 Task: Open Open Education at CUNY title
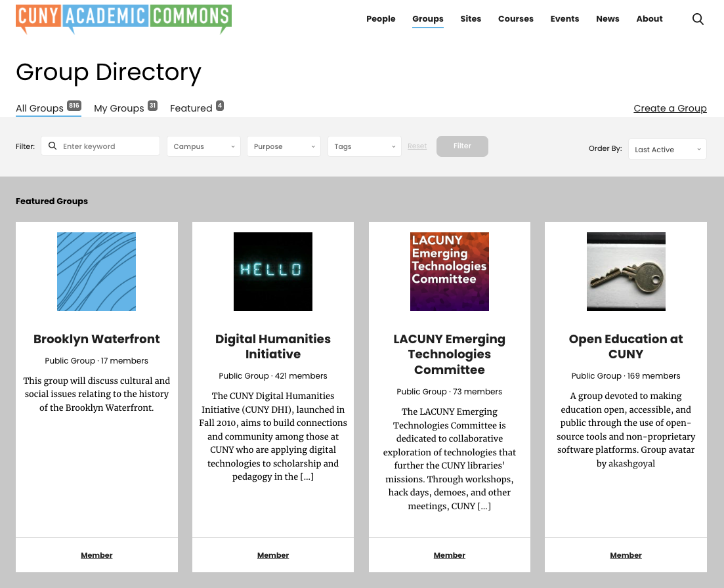coord(626,346)
